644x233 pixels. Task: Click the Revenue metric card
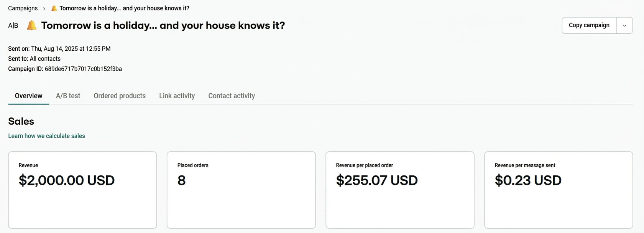click(x=82, y=190)
